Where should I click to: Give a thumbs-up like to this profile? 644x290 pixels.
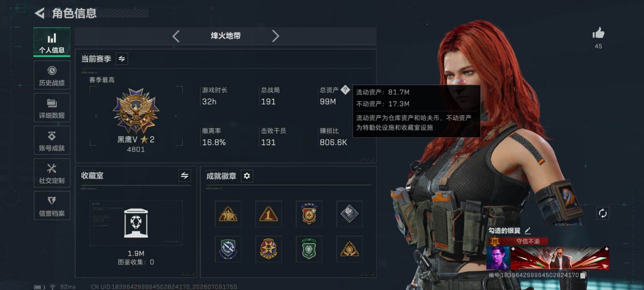[x=598, y=33]
